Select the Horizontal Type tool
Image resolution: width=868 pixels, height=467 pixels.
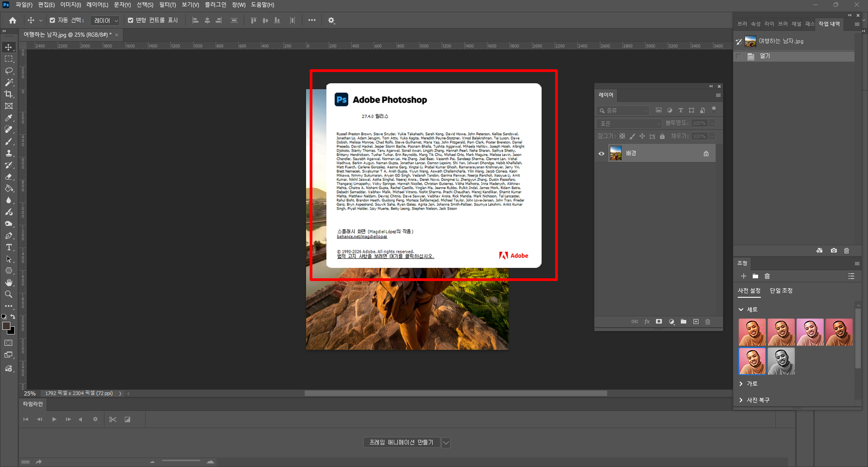point(9,247)
